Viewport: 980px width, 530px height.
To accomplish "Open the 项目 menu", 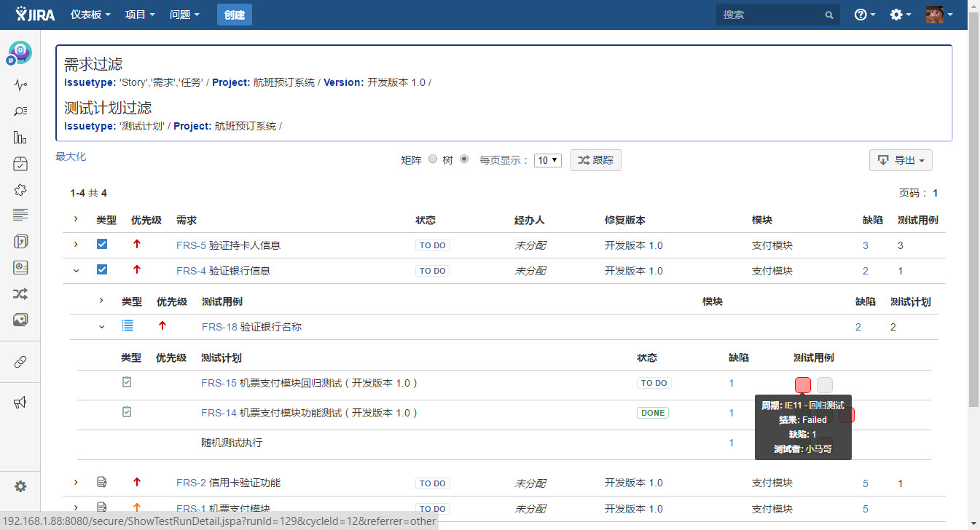I will [140, 15].
